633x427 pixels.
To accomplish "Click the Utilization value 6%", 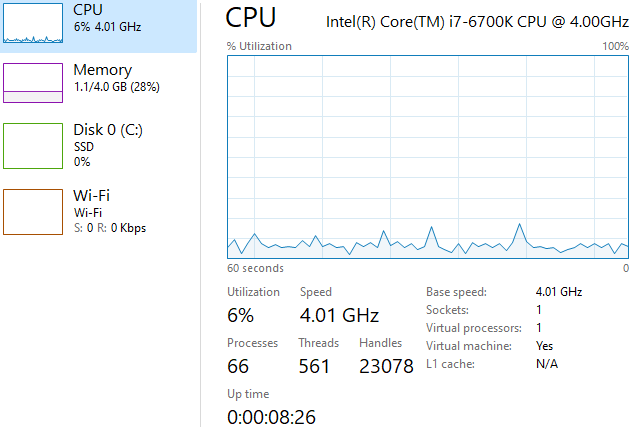I will point(240,316).
